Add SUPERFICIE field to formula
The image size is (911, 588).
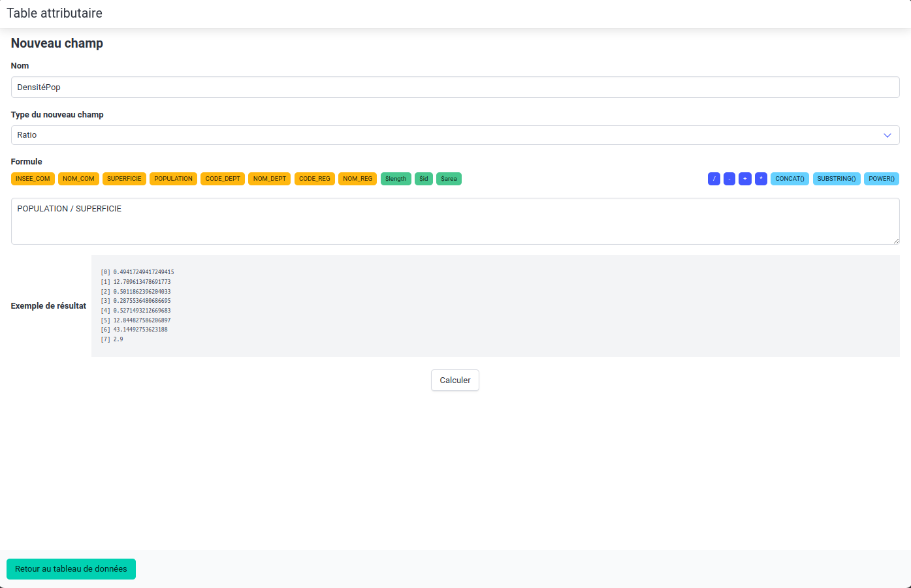coord(124,179)
